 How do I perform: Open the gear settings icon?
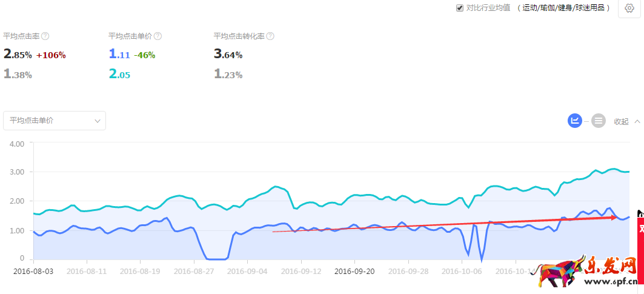point(629,8)
